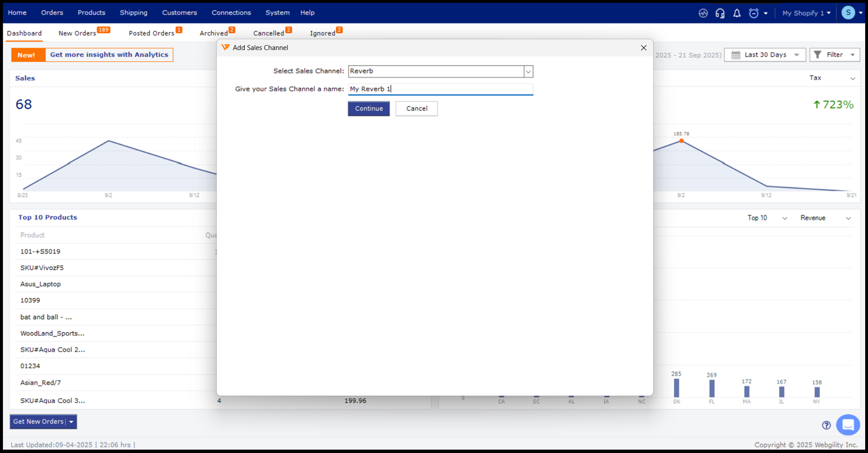Click the S user avatar
Screen dimensions: 868x453
click(x=848, y=13)
